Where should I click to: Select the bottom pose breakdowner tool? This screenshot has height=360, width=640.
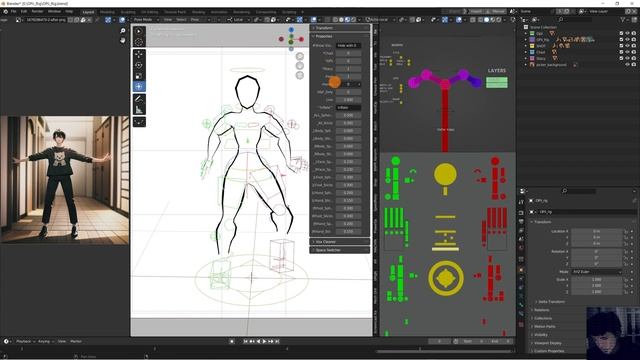[x=139, y=122]
